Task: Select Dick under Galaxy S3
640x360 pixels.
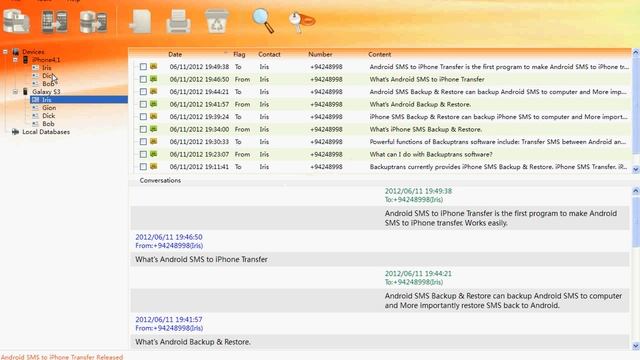Action: pyautogui.click(x=48, y=116)
